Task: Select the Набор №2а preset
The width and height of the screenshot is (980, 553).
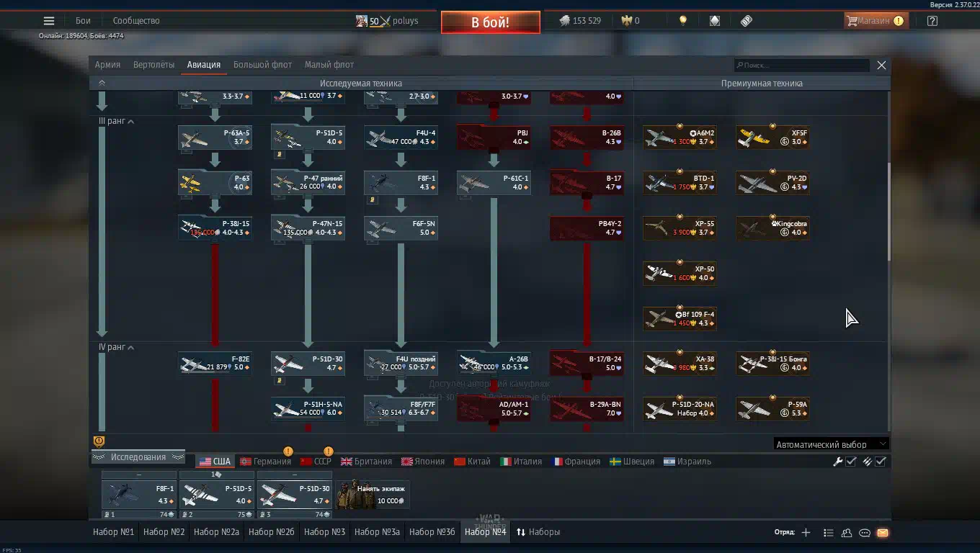Action: click(x=216, y=532)
